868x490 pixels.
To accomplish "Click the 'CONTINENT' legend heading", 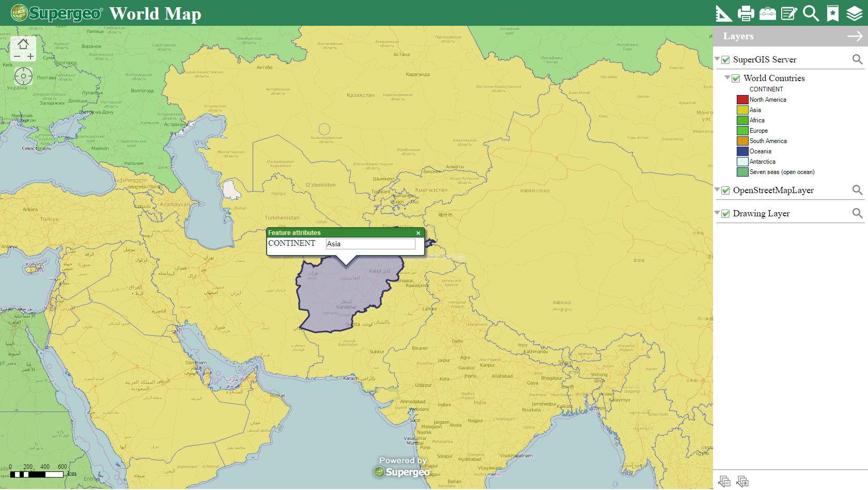I will click(x=766, y=89).
